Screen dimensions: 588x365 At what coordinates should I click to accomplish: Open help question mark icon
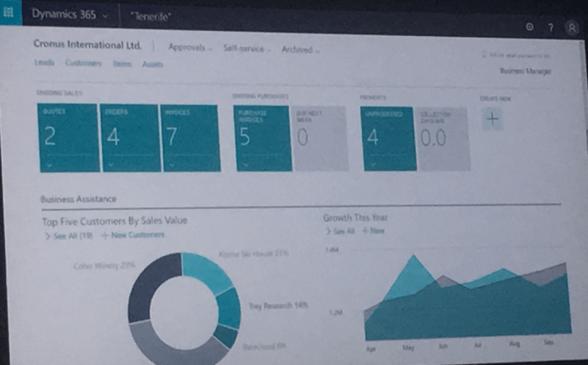click(x=549, y=28)
